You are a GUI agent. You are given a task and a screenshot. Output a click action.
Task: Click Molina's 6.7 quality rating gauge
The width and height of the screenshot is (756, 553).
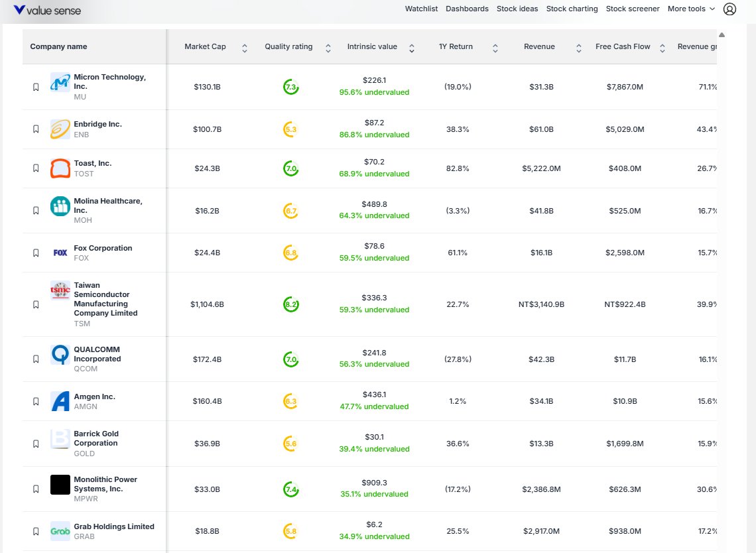pos(290,211)
